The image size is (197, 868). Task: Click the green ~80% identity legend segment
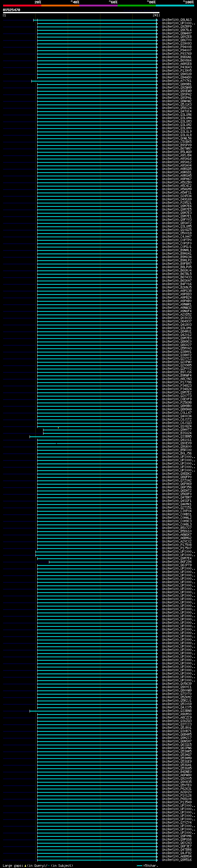[x=137, y=6]
